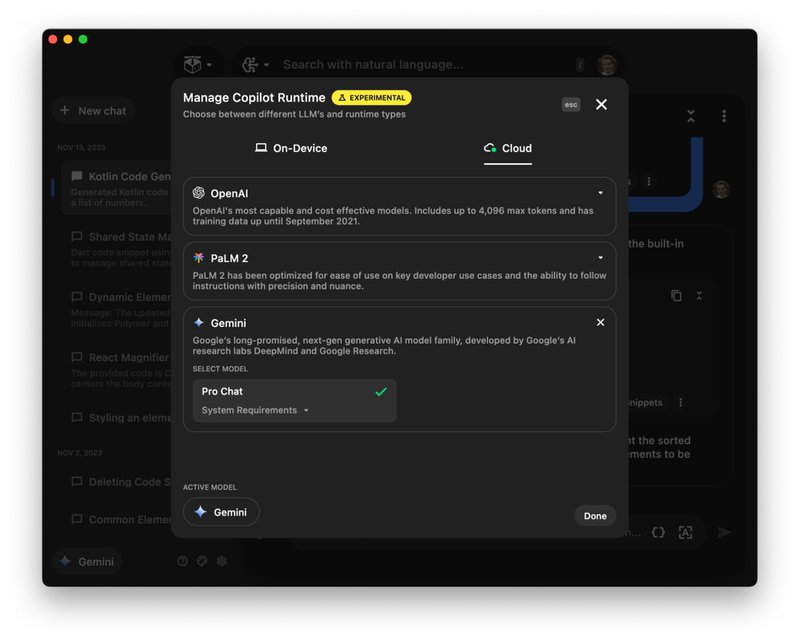Click the green checkmark on Pro Chat

(x=381, y=391)
